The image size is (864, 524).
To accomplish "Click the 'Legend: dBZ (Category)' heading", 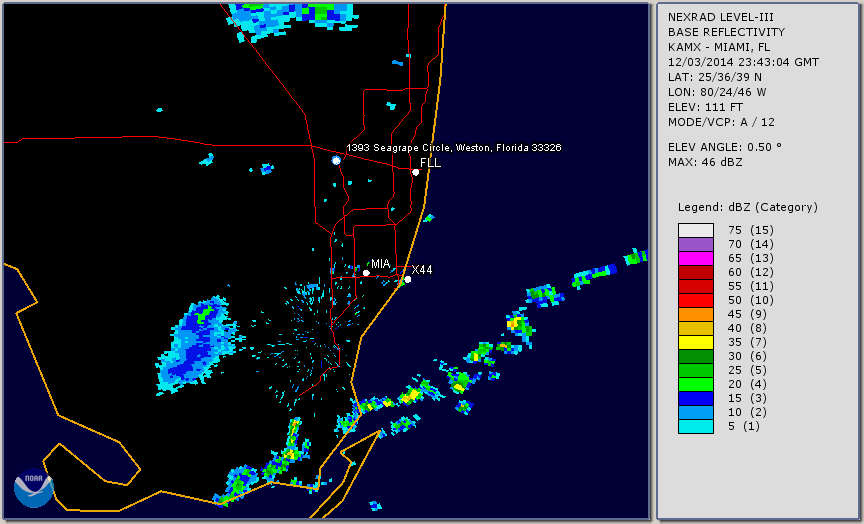I will pos(748,207).
